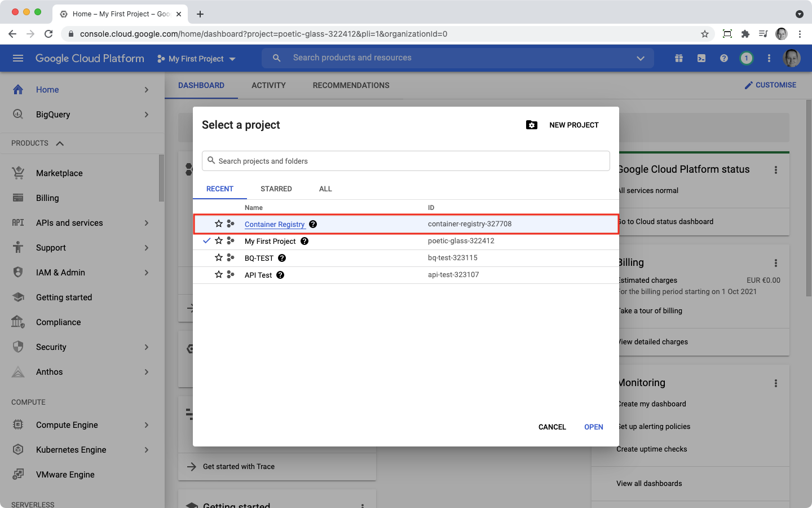The height and width of the screenshot is (508, 812).
Task: Open the ACTIVITY tab
Action: pos(268,85)
